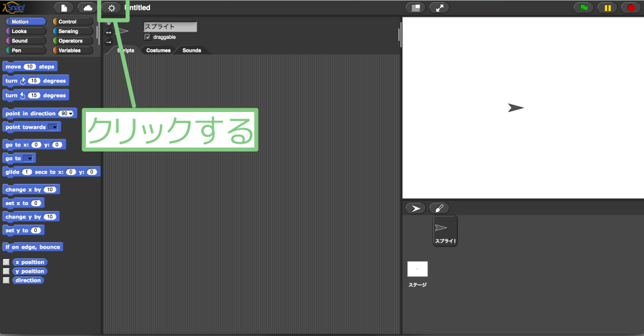Select the Motion block category
The height and width of the screenshot is (336, 644).
pos(26,21)
